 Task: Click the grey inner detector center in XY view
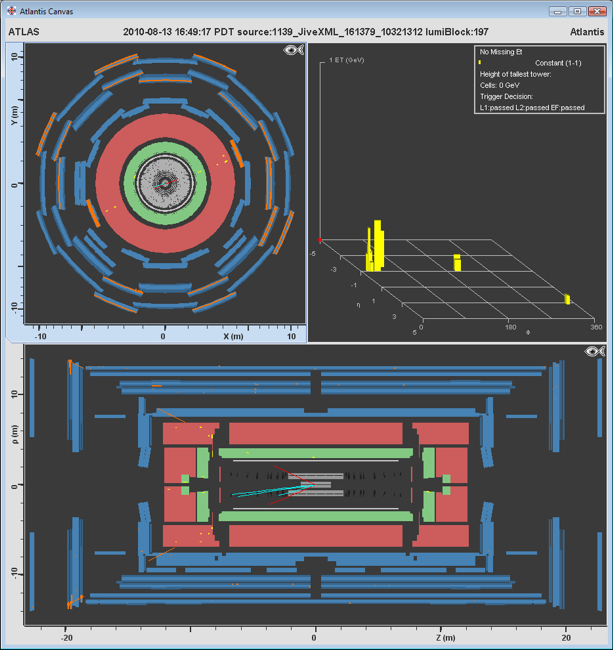pyautogui.click(x=164, y=183)
